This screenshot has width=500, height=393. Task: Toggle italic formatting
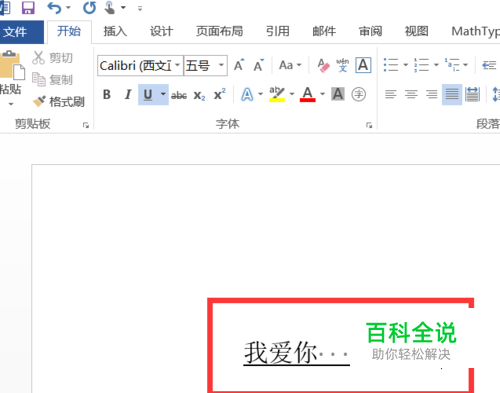(128, 95)
